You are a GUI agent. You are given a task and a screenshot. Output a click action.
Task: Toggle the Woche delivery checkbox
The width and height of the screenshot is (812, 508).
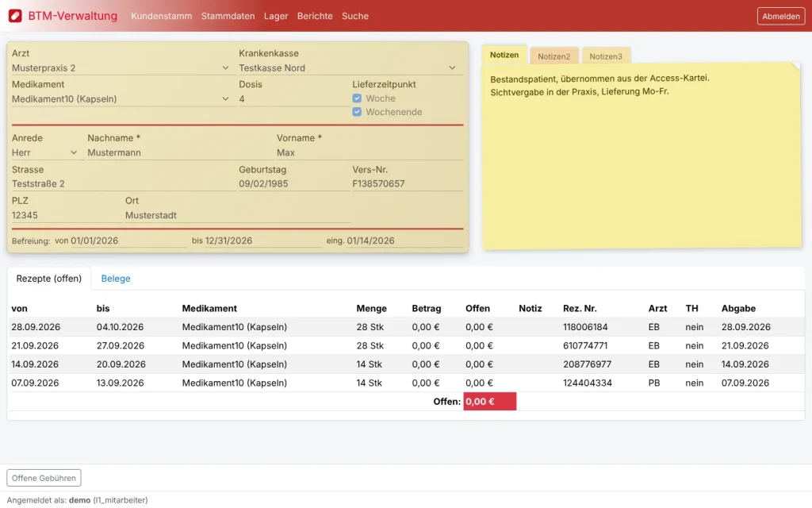click(x=357, y=98)
